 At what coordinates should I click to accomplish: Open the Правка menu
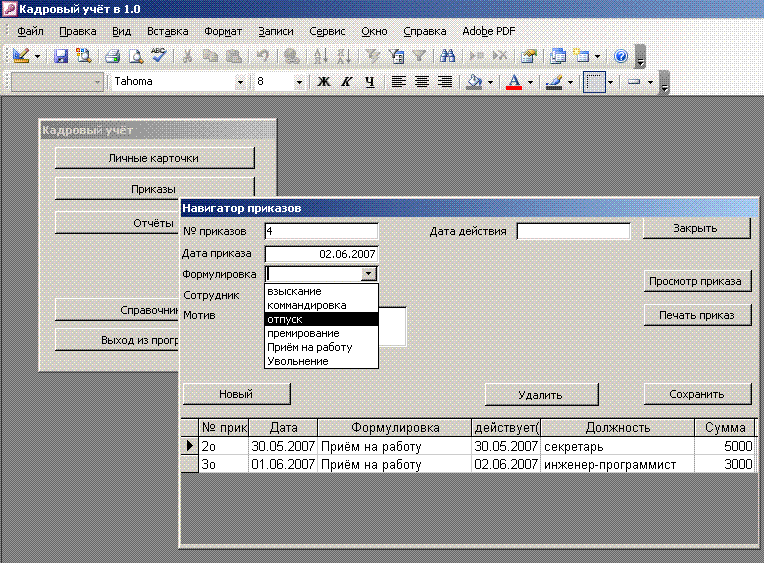click(x=77, y=31)
